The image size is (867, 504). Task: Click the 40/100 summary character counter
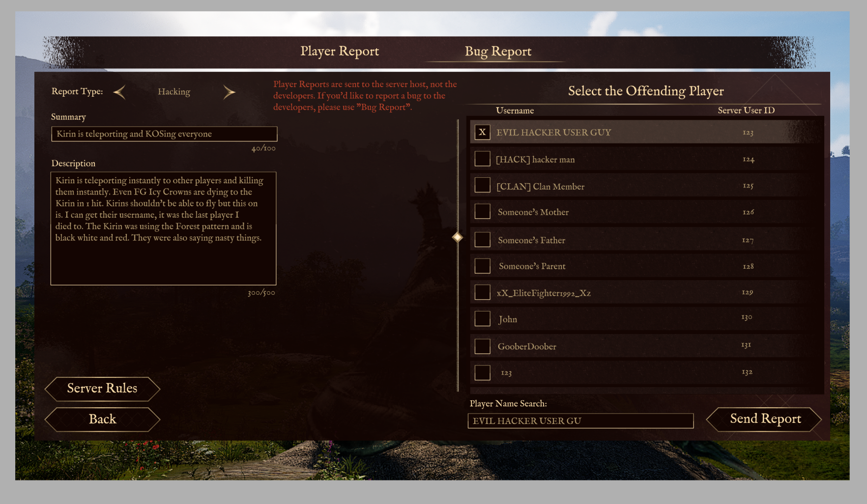point(263,148)
